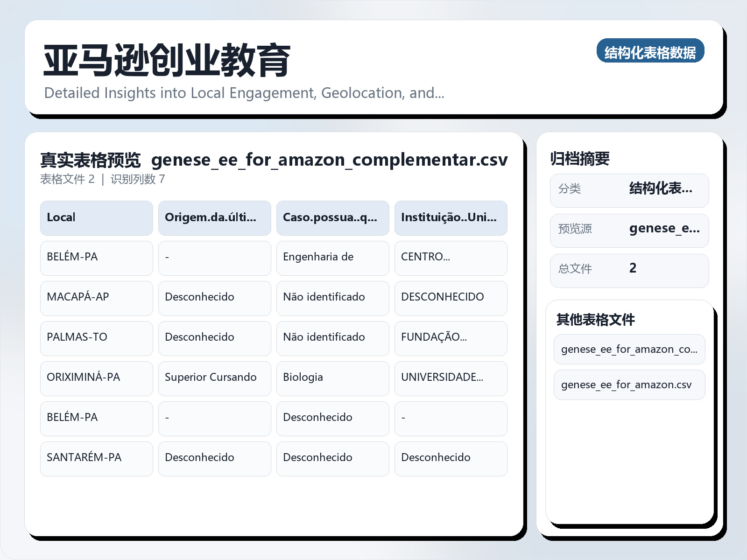Image resolution: width=747 pixels, height=560 pixels.
Task: Click the Instituição..Uni... column header
Action: click(x=451, y=217)
